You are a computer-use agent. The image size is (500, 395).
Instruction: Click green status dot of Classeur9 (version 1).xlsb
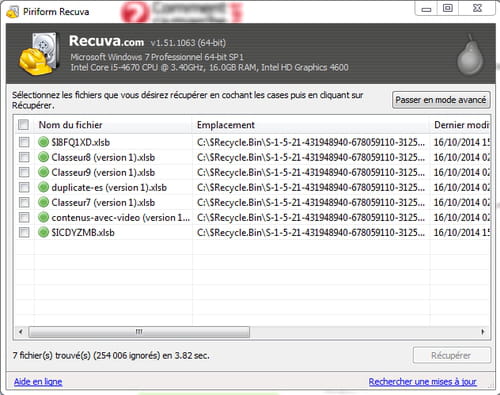43,172
